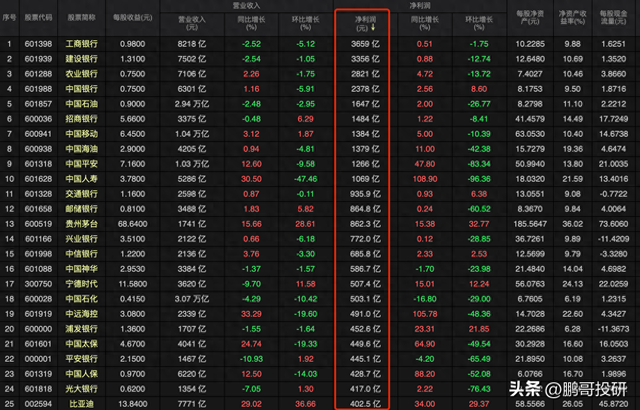
Task: Click 比亚迪 return on equity 26.05
Action: [x=573, y=404]
